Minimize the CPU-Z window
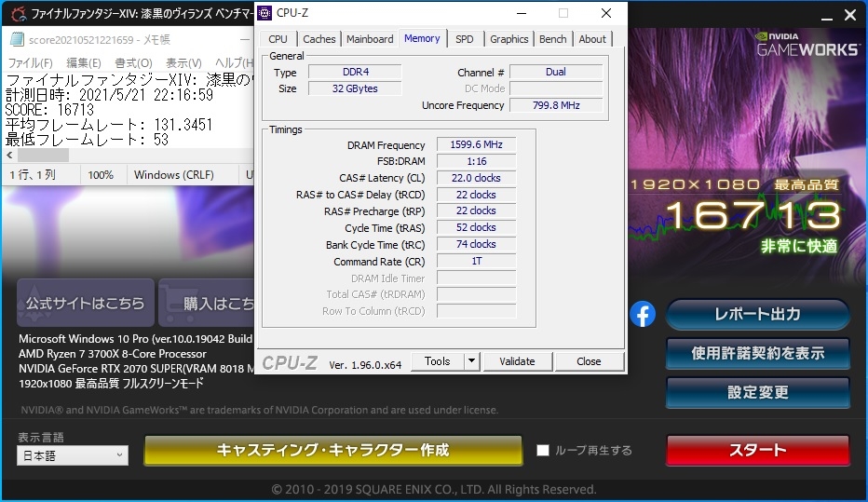868x502 pixels. pyautogui.click(x=521, y=13)
